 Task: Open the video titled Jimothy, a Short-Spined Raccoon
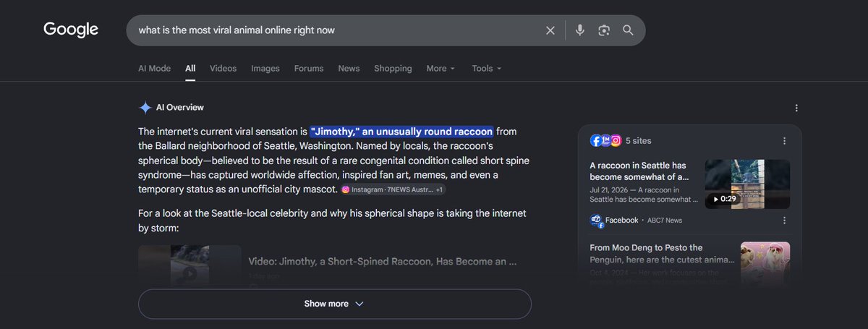click(x=382, y=262)
